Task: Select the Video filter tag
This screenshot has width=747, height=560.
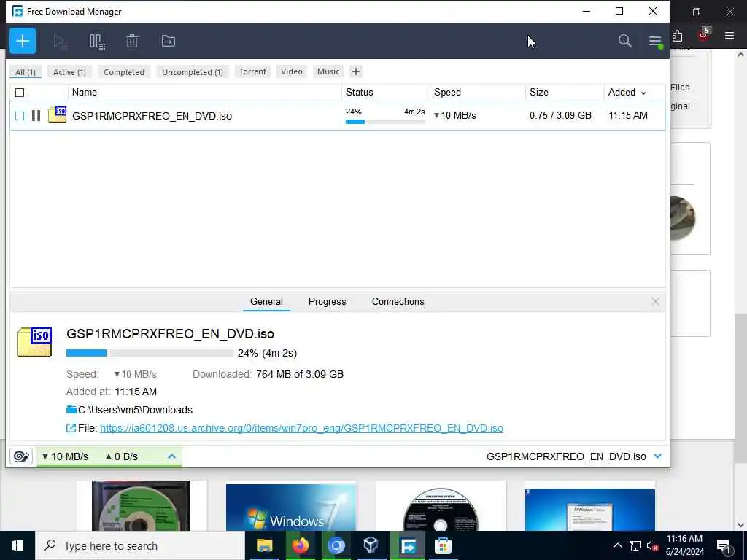Action: click(292, 71)
